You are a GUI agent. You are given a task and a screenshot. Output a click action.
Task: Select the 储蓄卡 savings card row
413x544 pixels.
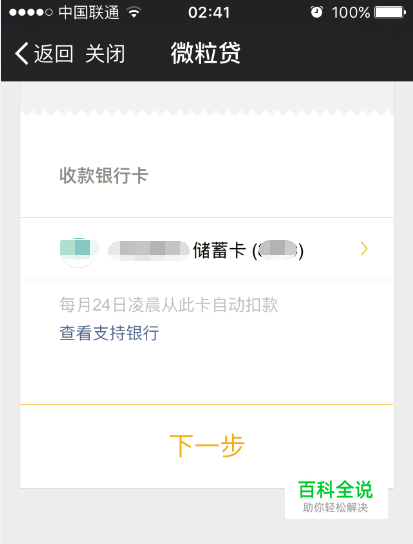[x=206, y=249]
